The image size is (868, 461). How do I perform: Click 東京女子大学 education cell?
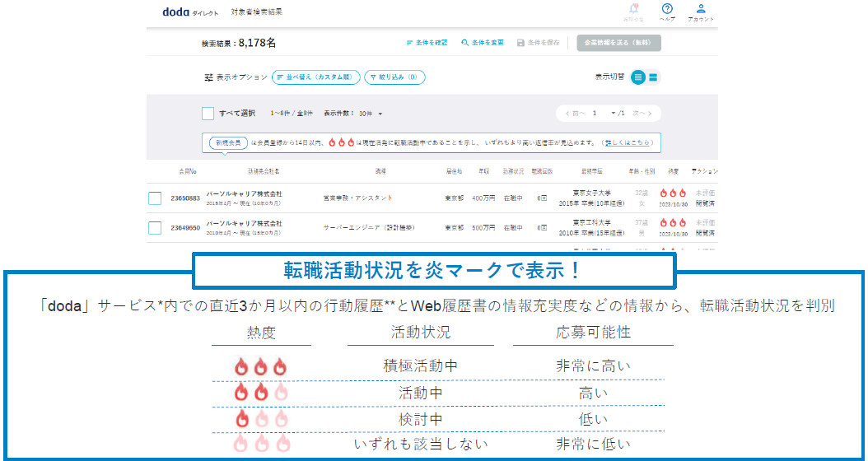point(591,193)
